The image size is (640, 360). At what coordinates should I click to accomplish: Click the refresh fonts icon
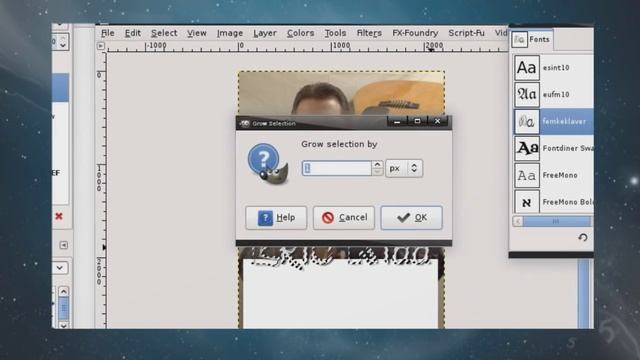[x=583, y=238]
